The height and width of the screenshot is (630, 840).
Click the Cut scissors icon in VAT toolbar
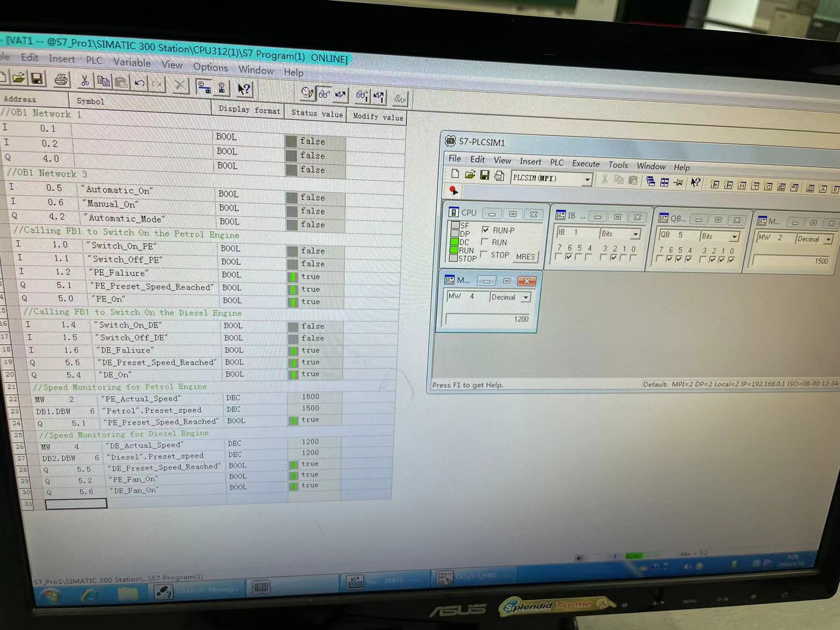coord(85,81)
